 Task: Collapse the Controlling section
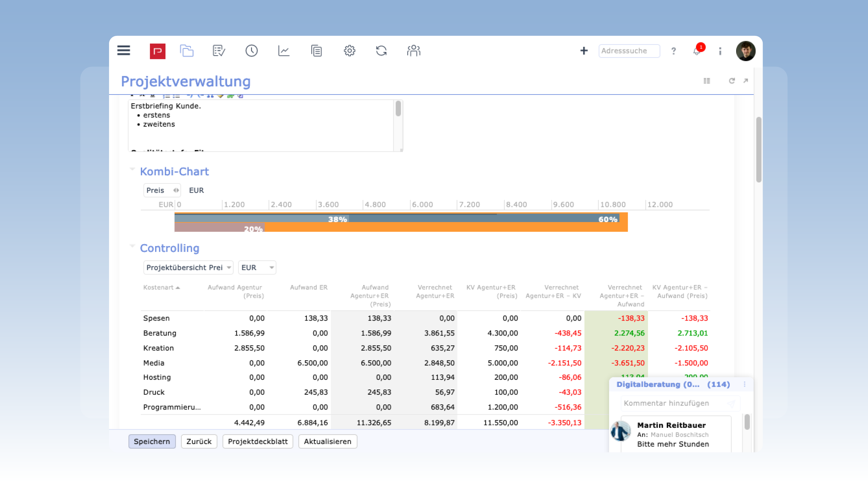pos(132,246)
